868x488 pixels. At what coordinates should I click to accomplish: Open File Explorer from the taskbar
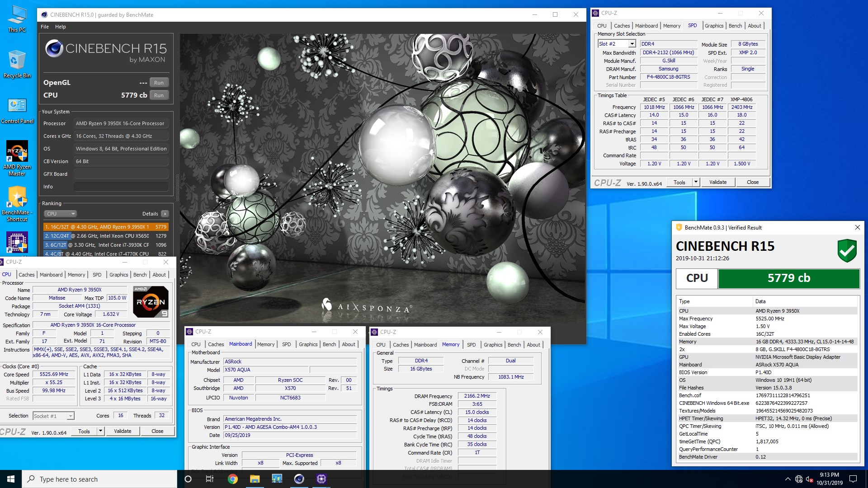(255, 479)
